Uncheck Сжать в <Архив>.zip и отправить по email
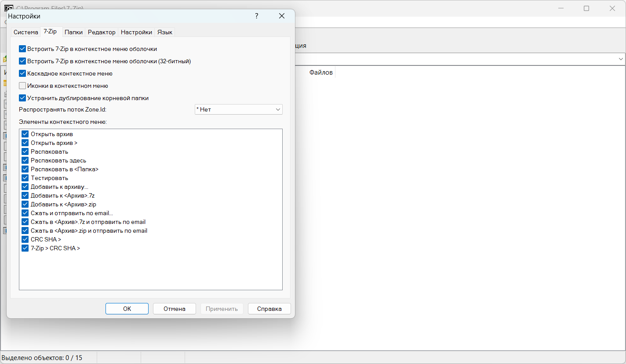 pyautogui.click(x=25, y=231)
